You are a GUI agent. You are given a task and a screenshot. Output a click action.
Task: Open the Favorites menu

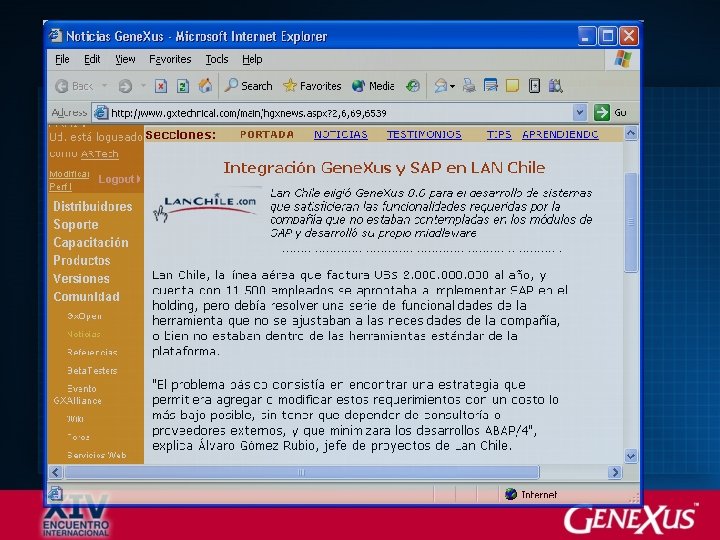[x=170, y=59]
